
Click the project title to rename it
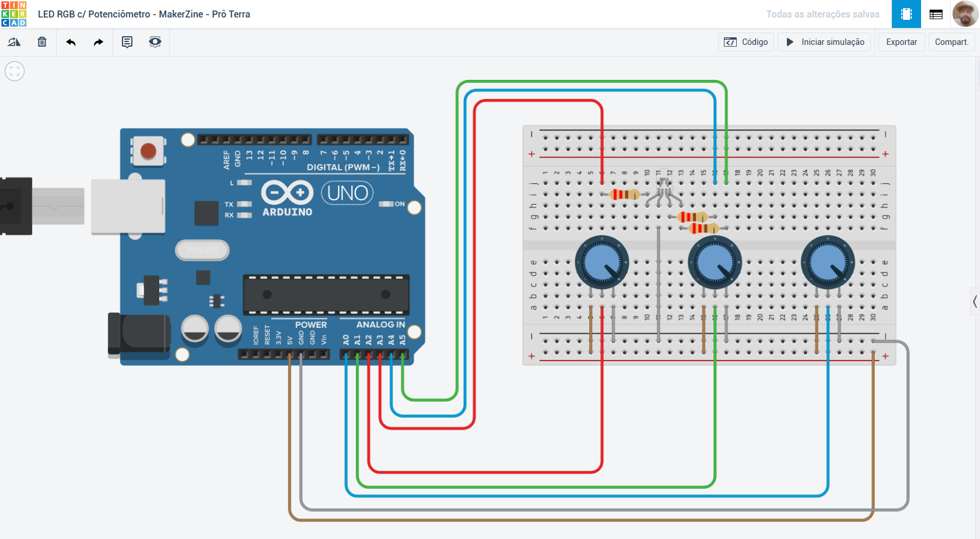click(x=143, y=13)
